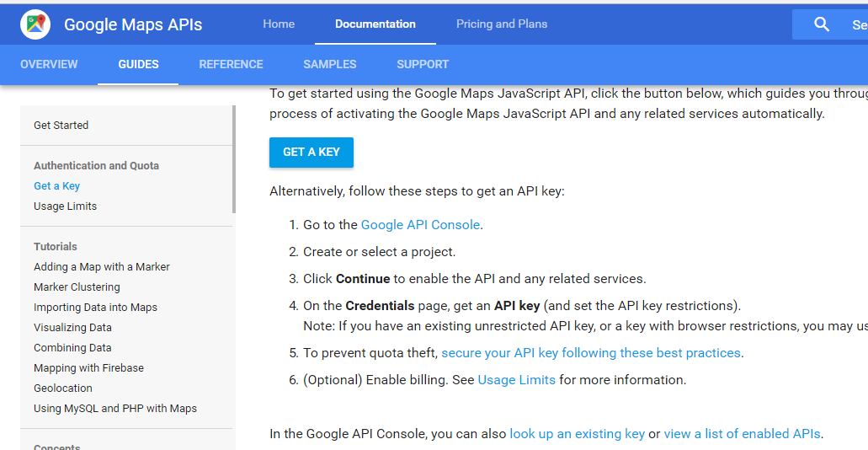Open the Google API Console link
The height and width of the screenshot is (450, 868).
[420, 225]
